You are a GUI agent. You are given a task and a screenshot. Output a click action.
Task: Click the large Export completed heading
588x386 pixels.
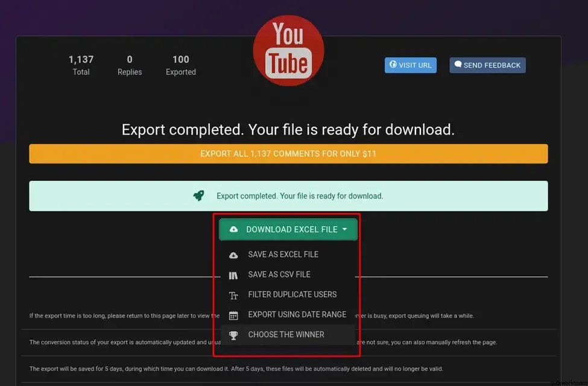point(288,130)
